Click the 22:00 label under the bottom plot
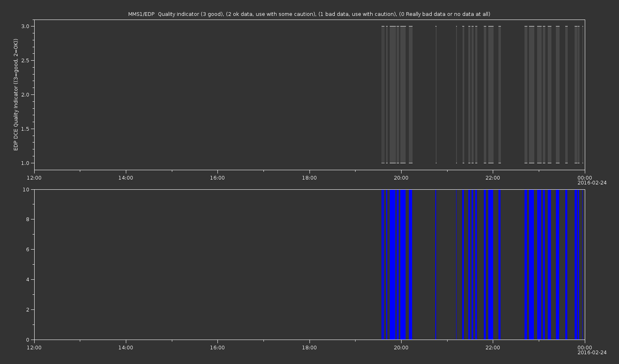This screenshot has width=619, height=364. (x=493, y=347)
